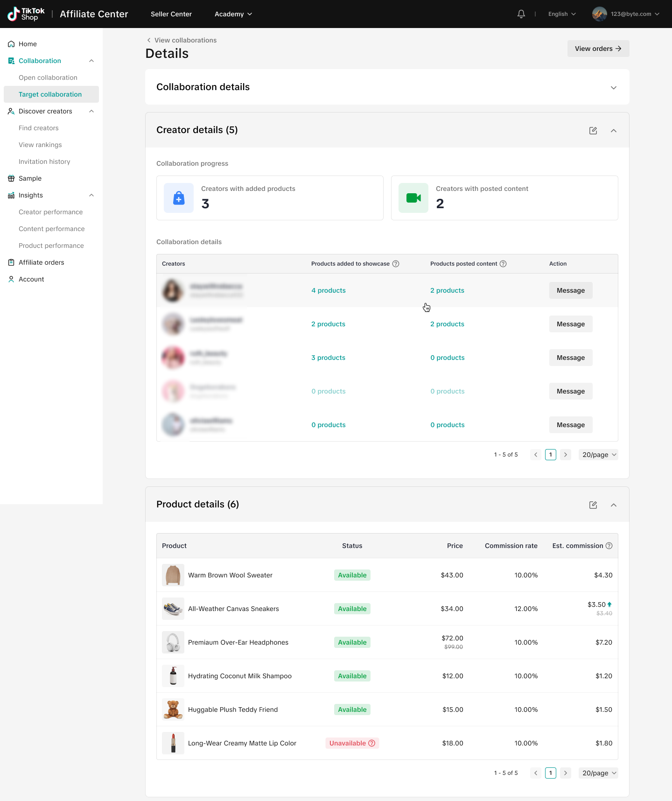672x801 pixels.
Task: Click the notification bell icon
Action: [x=521, y=14]
